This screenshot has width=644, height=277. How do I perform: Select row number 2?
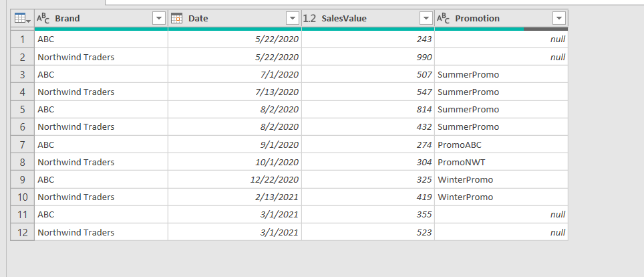coord(22,57)
